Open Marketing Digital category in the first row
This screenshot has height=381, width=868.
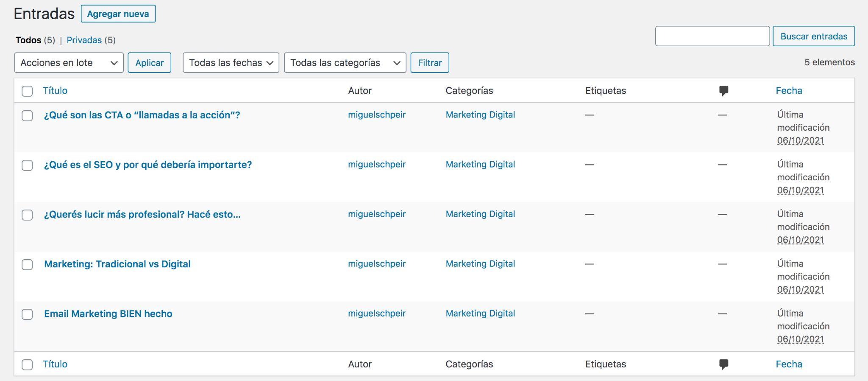480,115
